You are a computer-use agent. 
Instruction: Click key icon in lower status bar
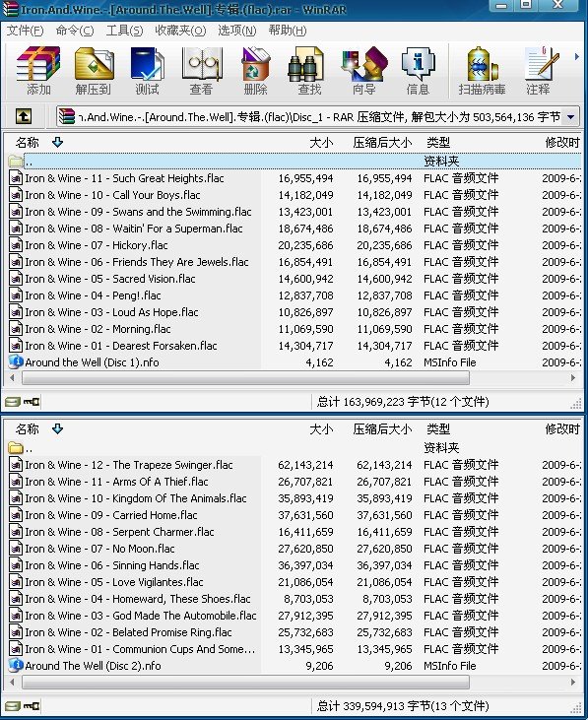[x=32, y=706]
